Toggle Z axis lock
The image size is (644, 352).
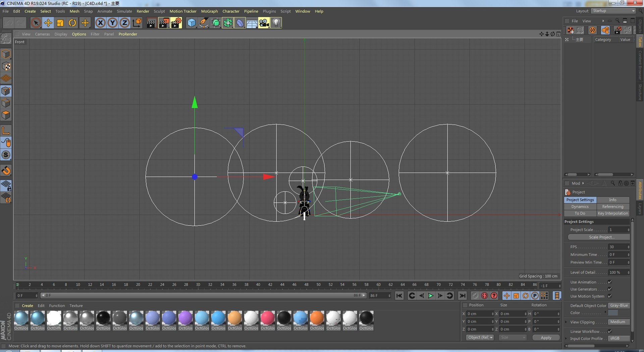[x=124, y=23]
